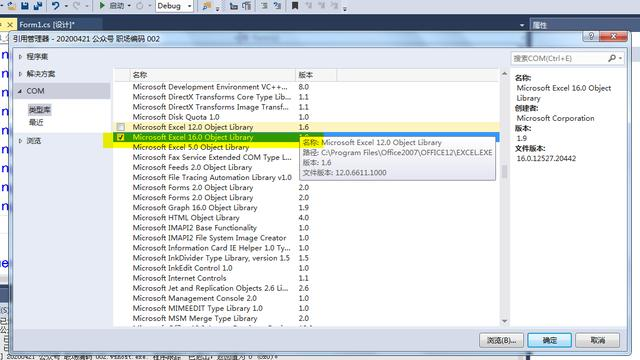Click the Save All icon

38,6
